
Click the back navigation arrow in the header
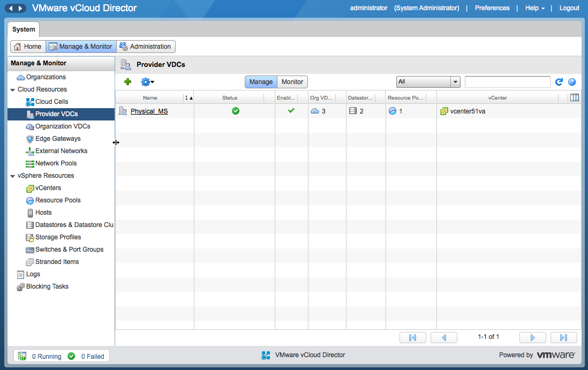tap(11, 8)
